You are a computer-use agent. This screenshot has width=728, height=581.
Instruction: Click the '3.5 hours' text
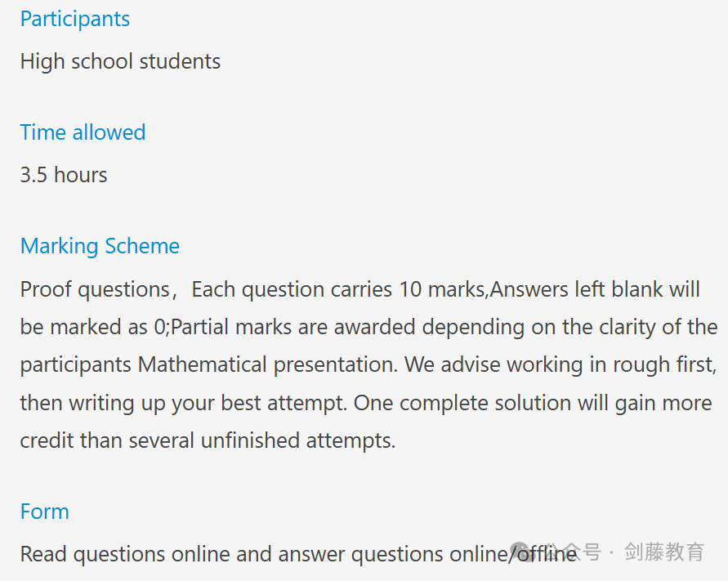click(64, 175)
